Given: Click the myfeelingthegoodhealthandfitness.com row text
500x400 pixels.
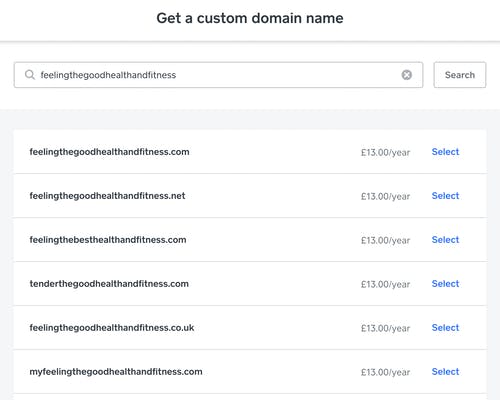Looking at the screenshot, I should click(116, 372).
